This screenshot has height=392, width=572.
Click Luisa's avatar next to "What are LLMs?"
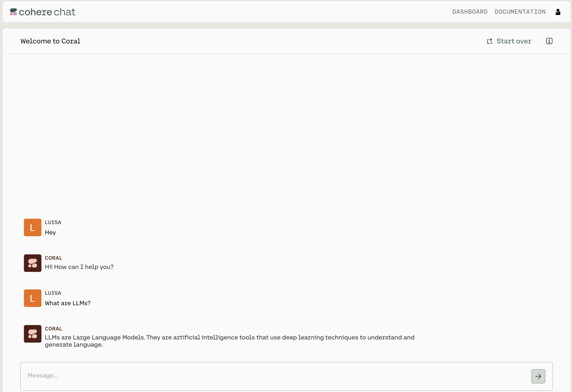pyautogui.click(x=33, y=298)
